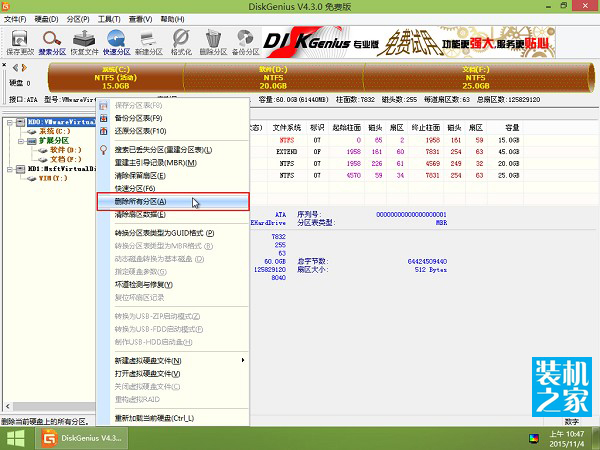The image size is (600, 450).
Task: Choose 清除扇区数据(E) menu entry
Action: tap(173, 215)
